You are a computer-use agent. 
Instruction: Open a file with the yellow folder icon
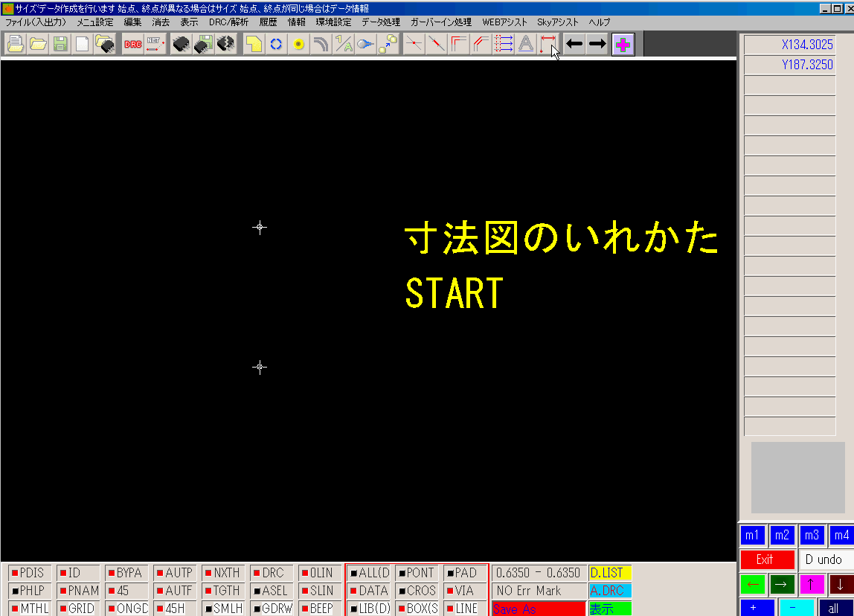[38, 44]
